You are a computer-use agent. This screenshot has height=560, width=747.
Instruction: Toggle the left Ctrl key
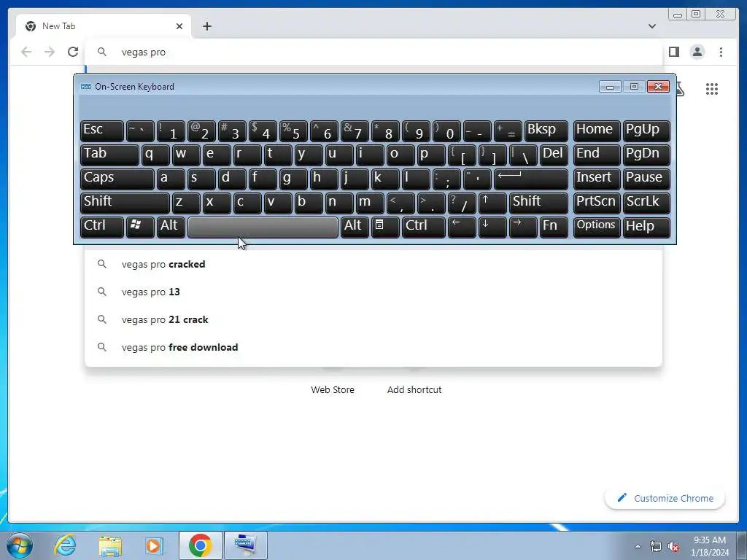point(102,227)
